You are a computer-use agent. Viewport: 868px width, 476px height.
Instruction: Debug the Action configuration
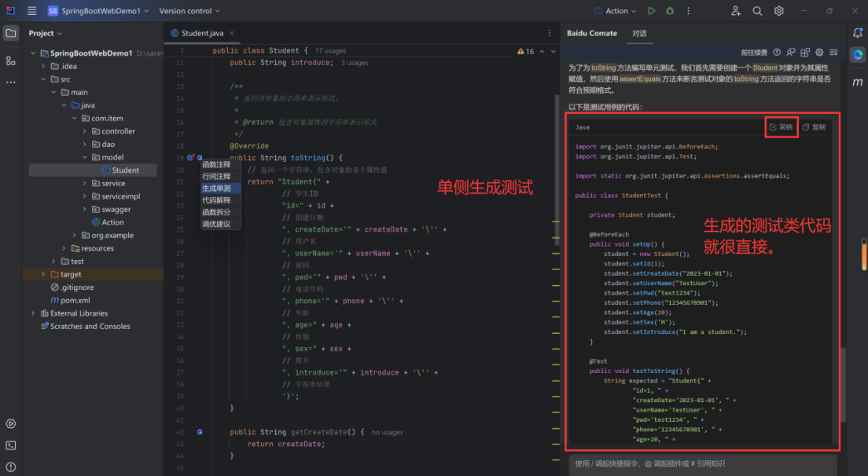coord(670,10)
